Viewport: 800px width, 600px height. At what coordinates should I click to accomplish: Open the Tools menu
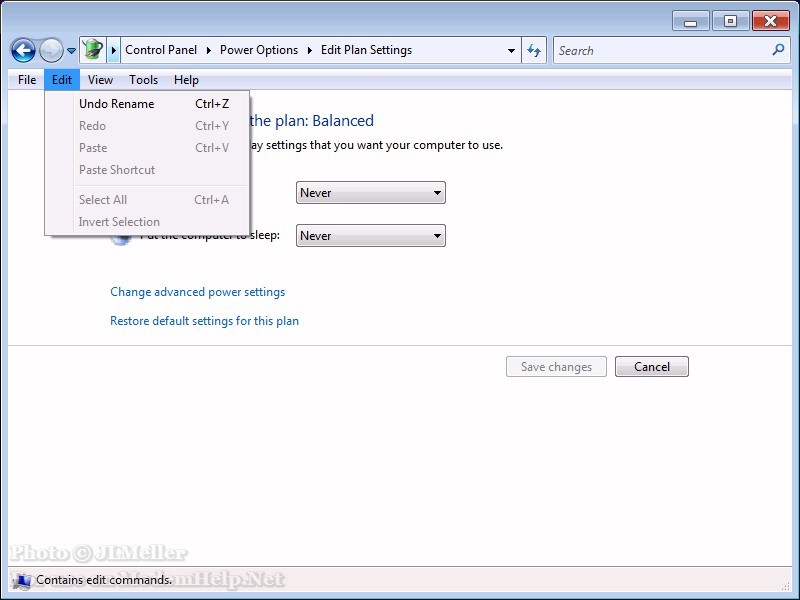(143, 80)
